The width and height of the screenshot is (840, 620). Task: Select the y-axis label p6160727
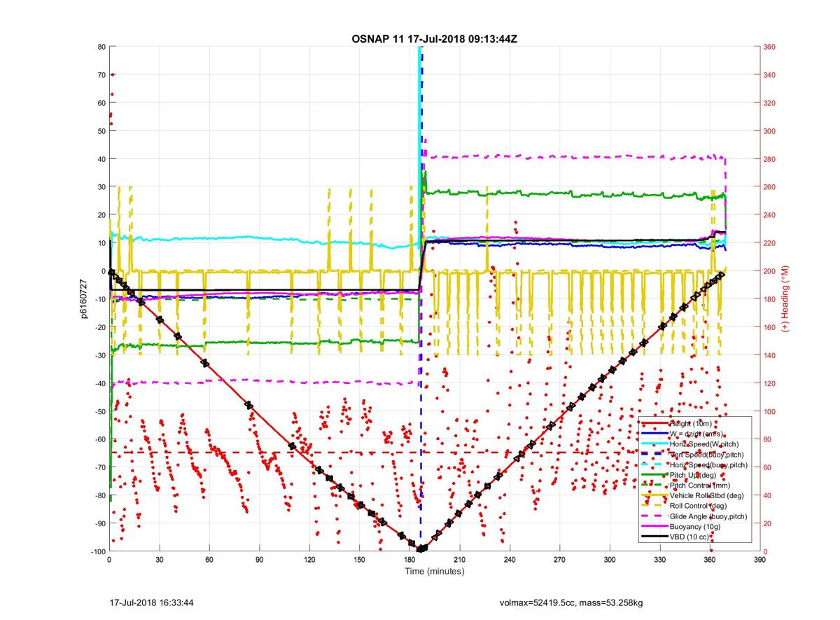point(83,299)
